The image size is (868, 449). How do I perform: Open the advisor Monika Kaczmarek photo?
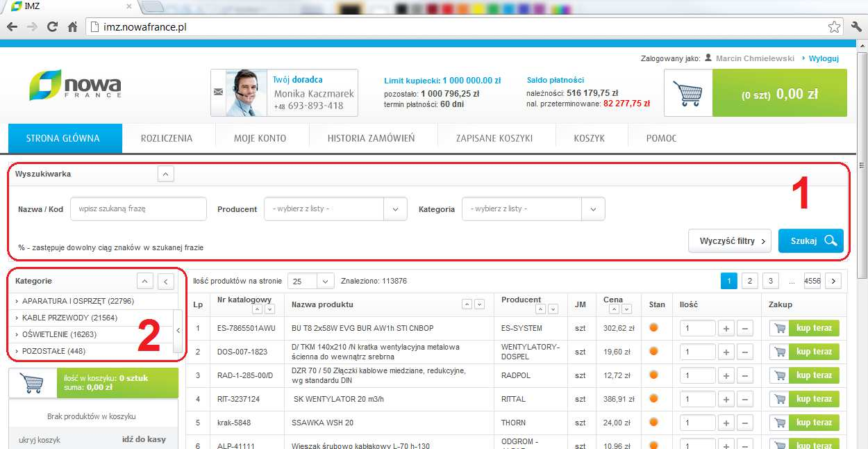[247, 92]
